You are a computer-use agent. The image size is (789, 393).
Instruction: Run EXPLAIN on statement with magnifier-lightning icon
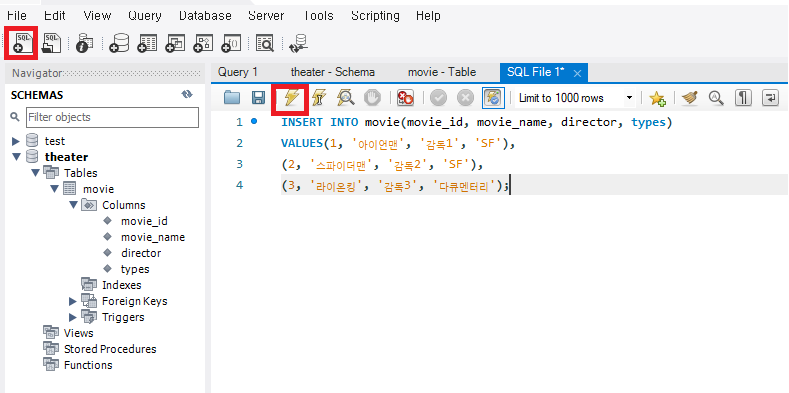click(346, 98)
